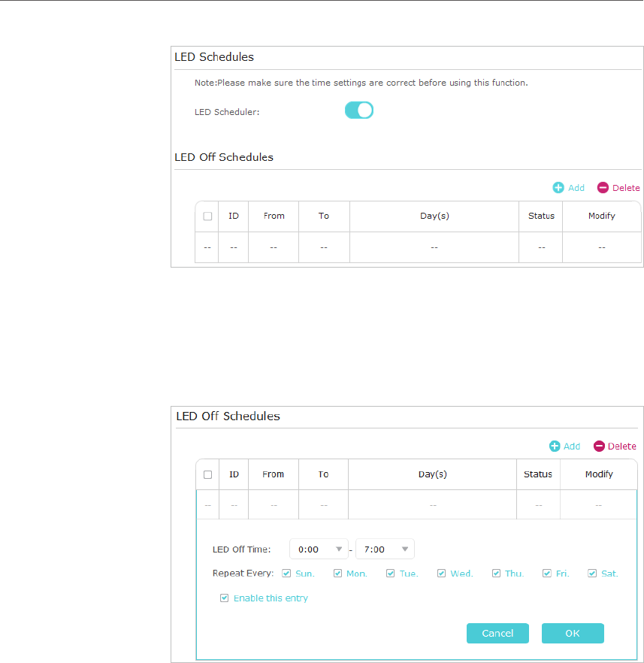The height and width of the screenshot is (663, 644).
Task: Uncheck the Tue. repeat checkbox
Action: pos(391,574)
